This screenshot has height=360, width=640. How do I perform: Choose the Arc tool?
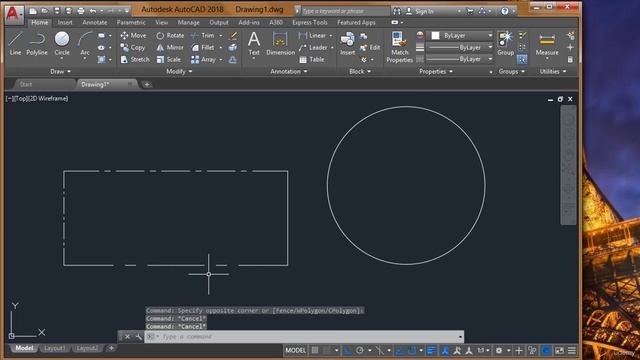85,43
